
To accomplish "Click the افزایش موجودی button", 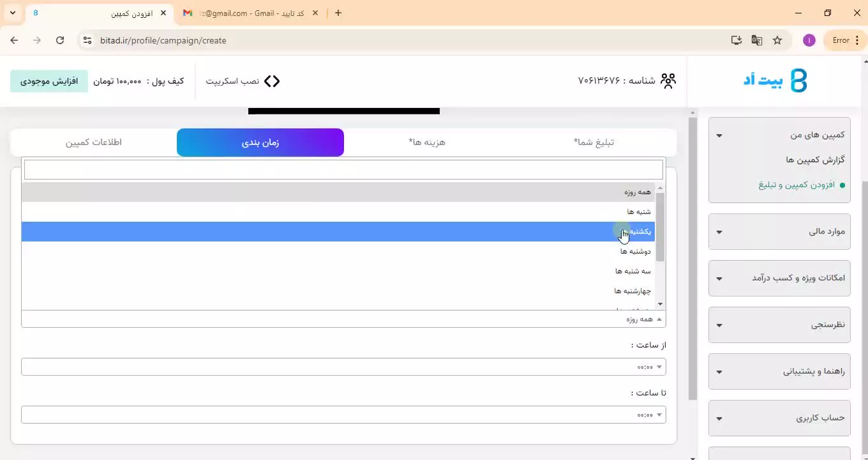I will [49, 81].
